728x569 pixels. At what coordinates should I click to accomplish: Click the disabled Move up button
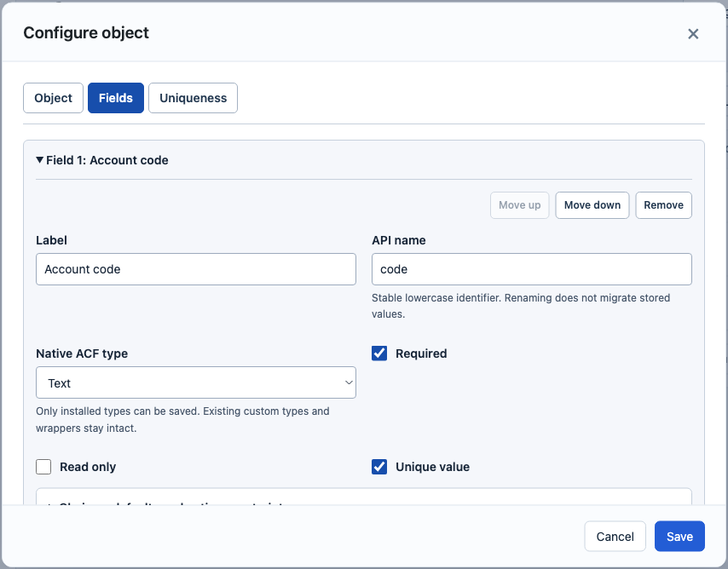(x=519, y=205)
